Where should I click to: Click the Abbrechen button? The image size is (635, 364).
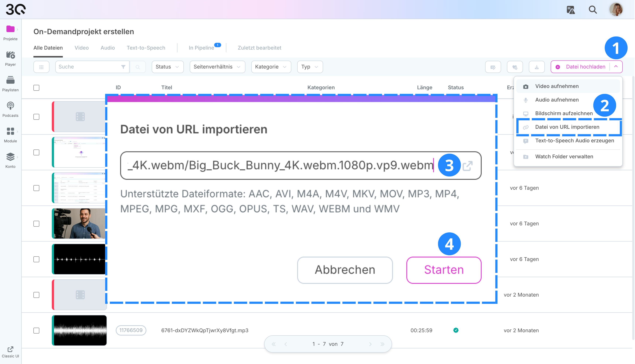click(x=345, y=270)
